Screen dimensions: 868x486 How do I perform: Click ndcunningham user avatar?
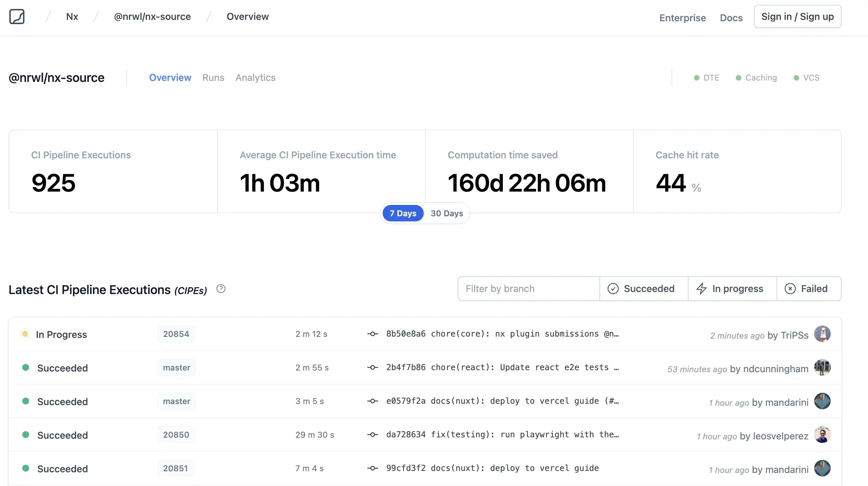coord(822,367)
